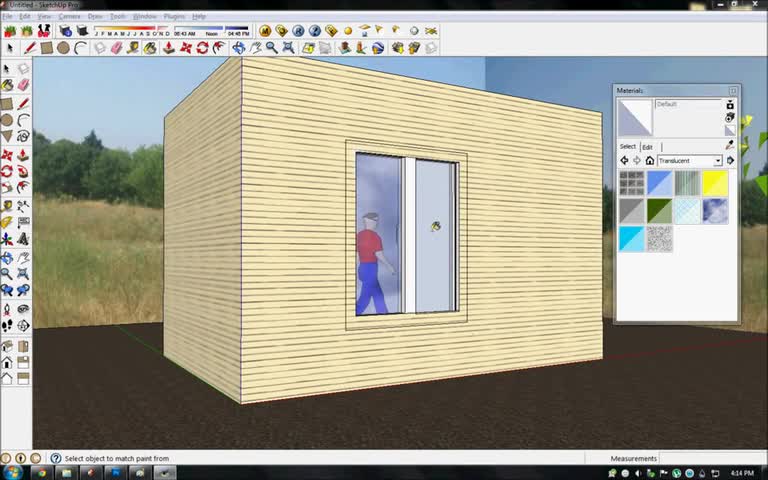Viewport: 768px width, 480px height.
Task: Go back in the Materials browser
Action: tap(624, 161)
